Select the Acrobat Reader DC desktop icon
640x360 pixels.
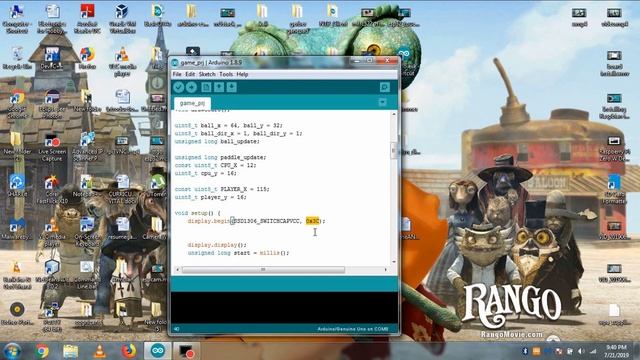point(87,19)
